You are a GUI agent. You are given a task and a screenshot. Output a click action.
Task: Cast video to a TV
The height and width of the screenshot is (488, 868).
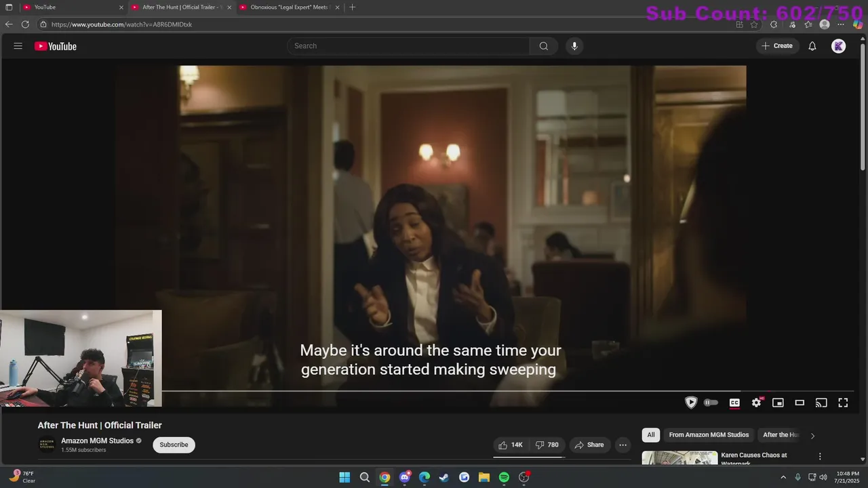(x=821, y=403)
